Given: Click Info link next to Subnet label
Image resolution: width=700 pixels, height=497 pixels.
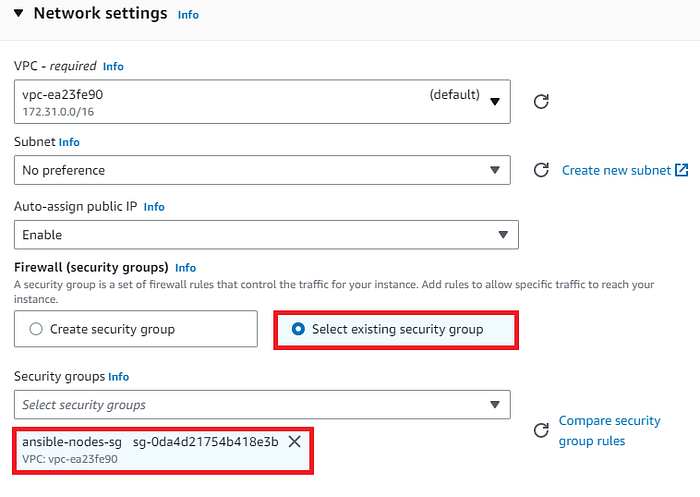Looking at the screenshot, I should coord(69,142).
